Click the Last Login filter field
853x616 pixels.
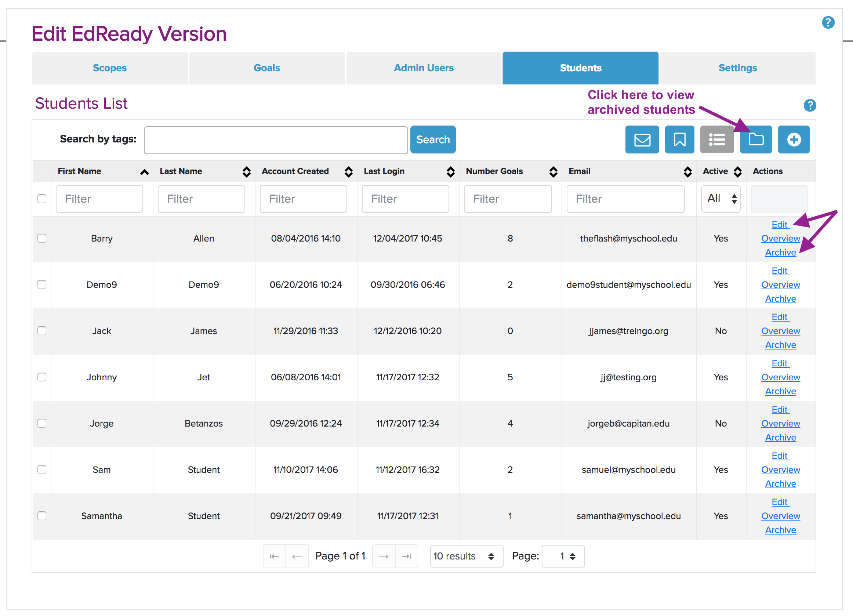pos(406,199)
